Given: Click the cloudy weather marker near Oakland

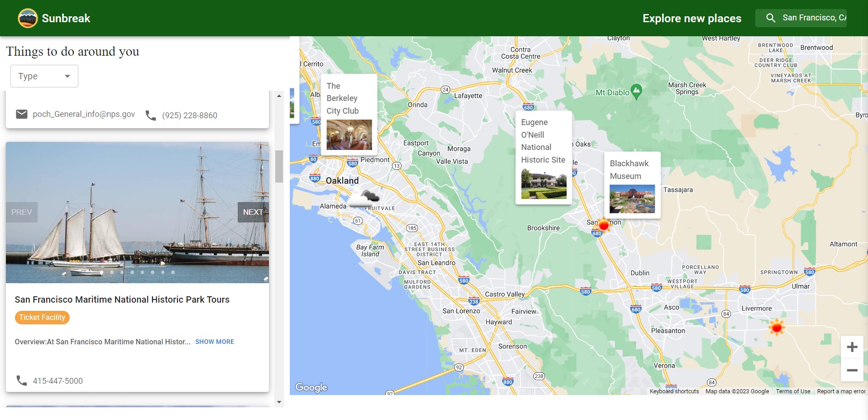Looking at the screenshot, I should (364, 198).
